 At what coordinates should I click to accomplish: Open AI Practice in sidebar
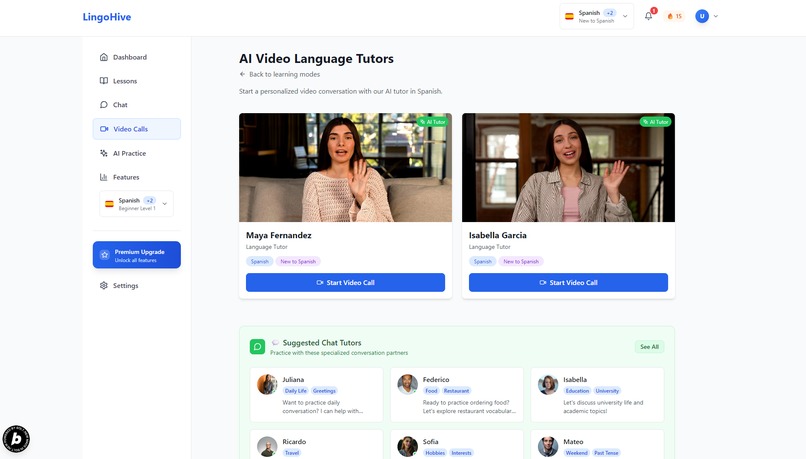137,153
